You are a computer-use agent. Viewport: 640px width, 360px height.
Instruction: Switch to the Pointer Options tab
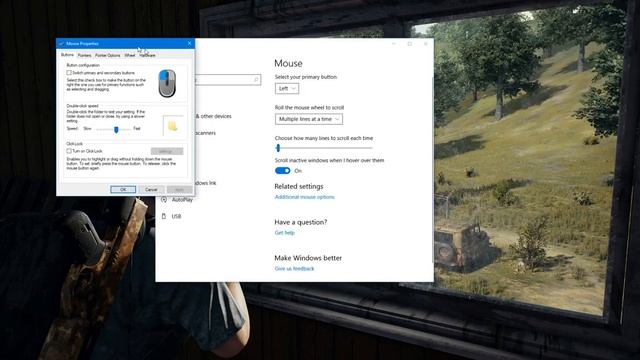[108, 55]
